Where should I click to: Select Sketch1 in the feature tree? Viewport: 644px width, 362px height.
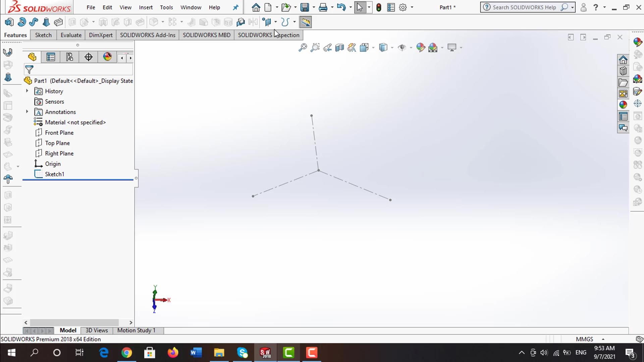click(x=54, y=174)
